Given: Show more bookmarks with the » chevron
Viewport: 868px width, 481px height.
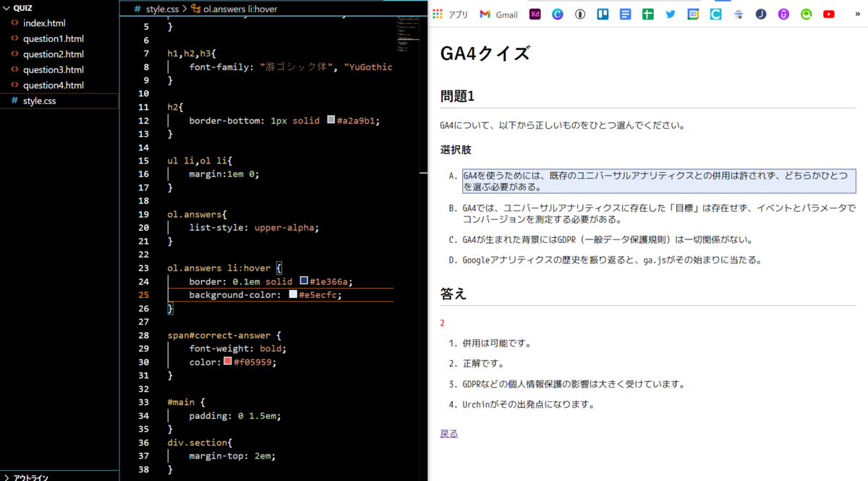Looking at the screenshot, I should [857, 14].
